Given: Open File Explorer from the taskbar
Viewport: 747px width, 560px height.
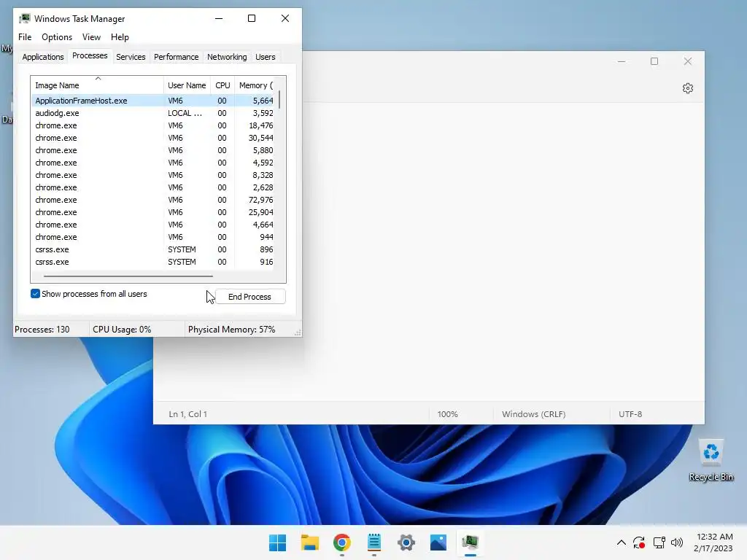Looking at the screenshot, I should pos(309,542).
